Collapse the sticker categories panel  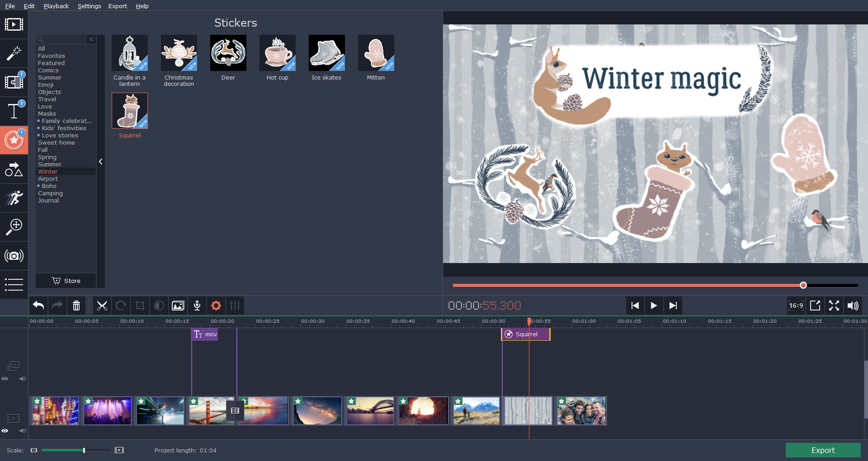(x=100, y=161)
